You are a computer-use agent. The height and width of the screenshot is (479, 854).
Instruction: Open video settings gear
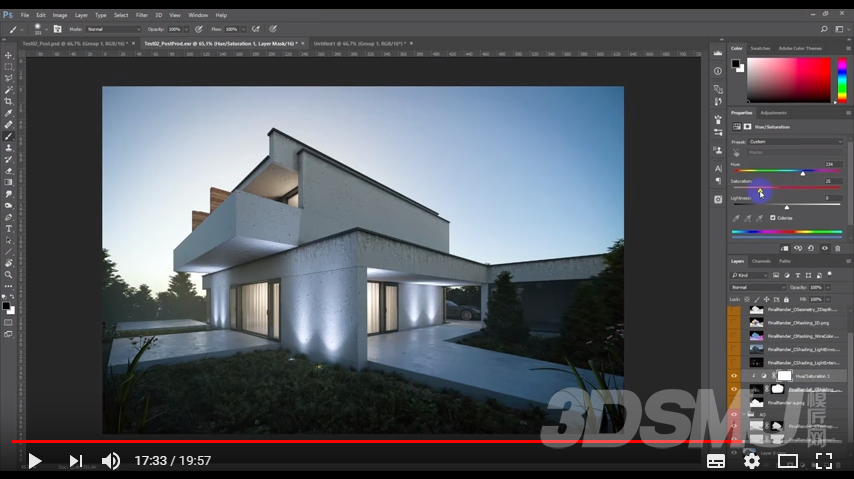[752, 461]
